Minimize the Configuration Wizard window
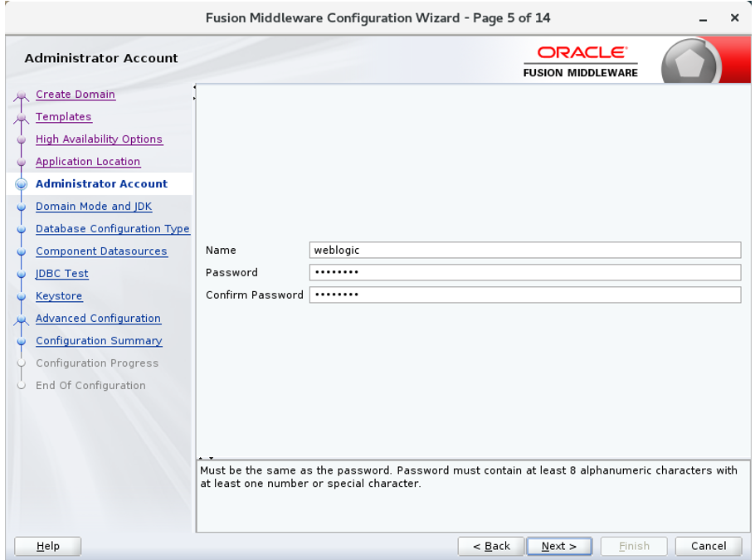The width and height of the screenshot is (755, 560). [703, 19]
